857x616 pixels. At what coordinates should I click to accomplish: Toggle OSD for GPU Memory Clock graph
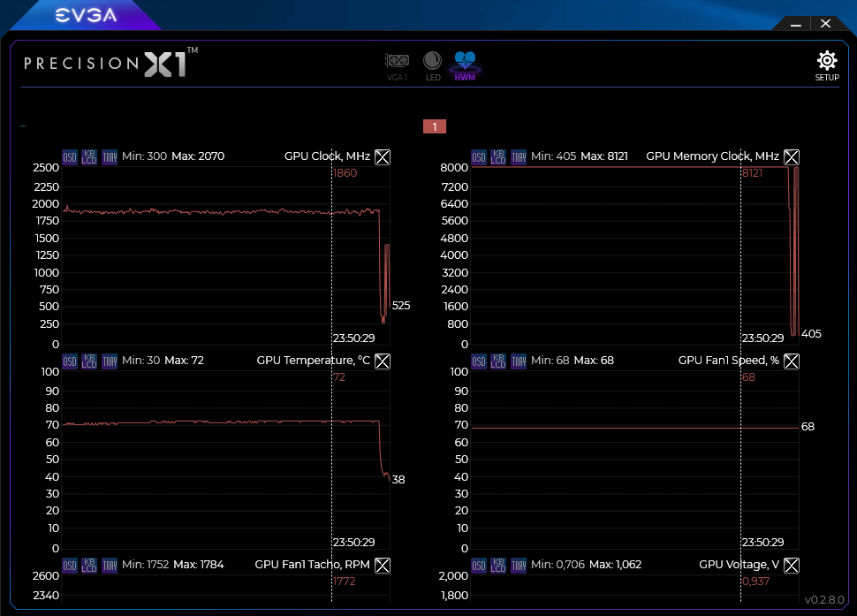tap(479, 157)
